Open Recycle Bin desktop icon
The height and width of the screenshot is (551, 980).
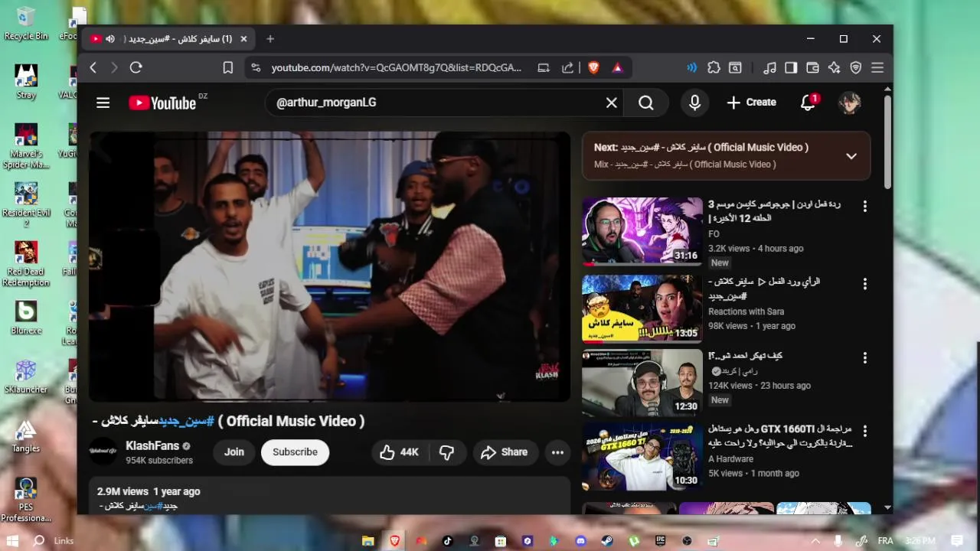pos(26,23)
